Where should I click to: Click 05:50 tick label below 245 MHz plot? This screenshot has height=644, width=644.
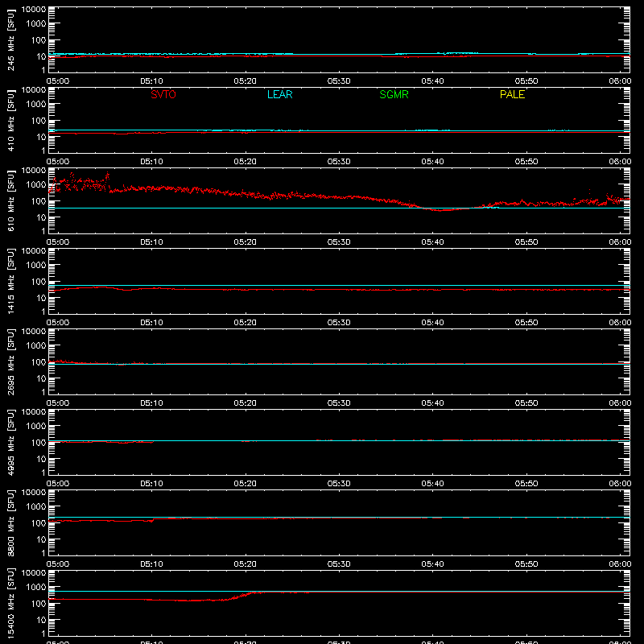coord(526,81)
